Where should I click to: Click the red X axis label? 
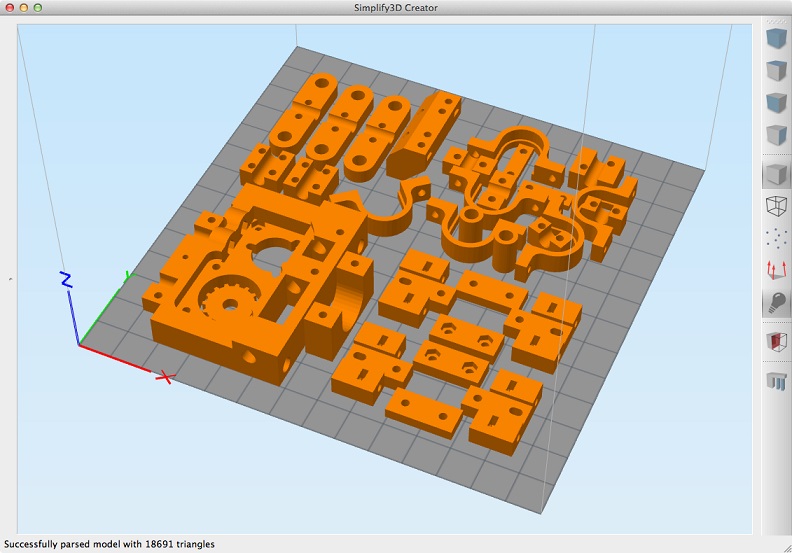point(165,377)
